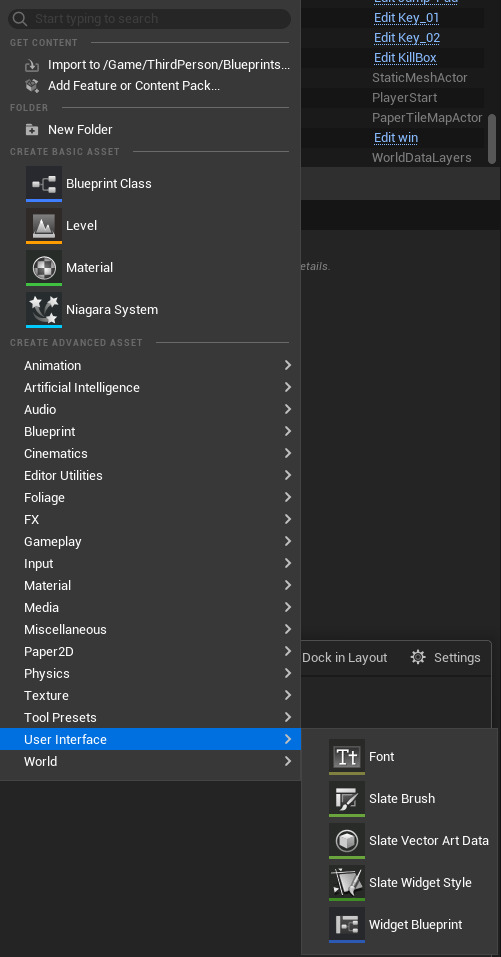
Task: Click the Add Feature or Content Pack icon
Action: [31, 85]
